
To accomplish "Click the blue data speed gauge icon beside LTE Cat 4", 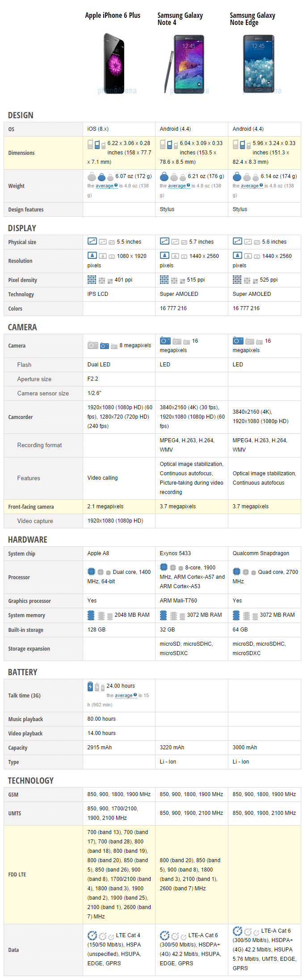I will [92, 935].
